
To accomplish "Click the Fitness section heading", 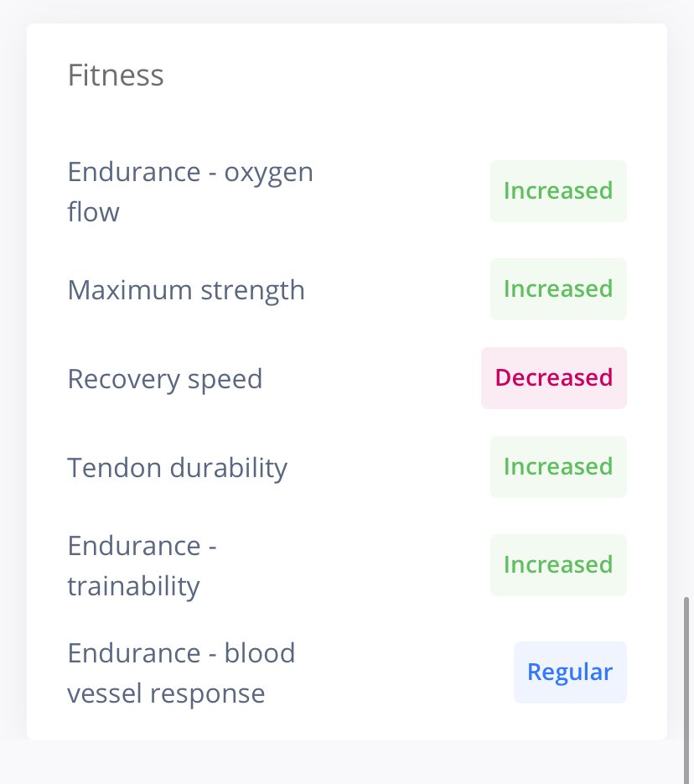I will click(x=116, y=75).
